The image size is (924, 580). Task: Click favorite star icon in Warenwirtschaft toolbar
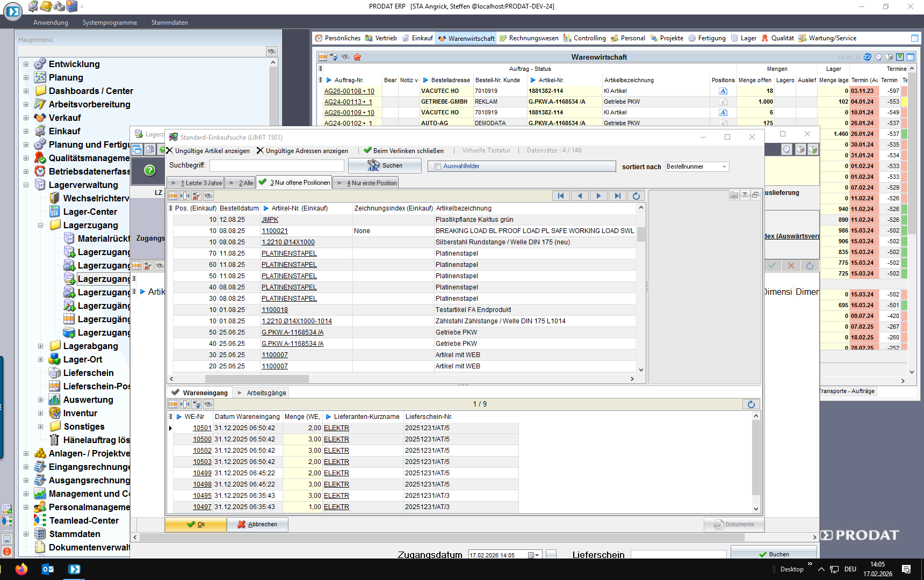click(x=357, y=57)
